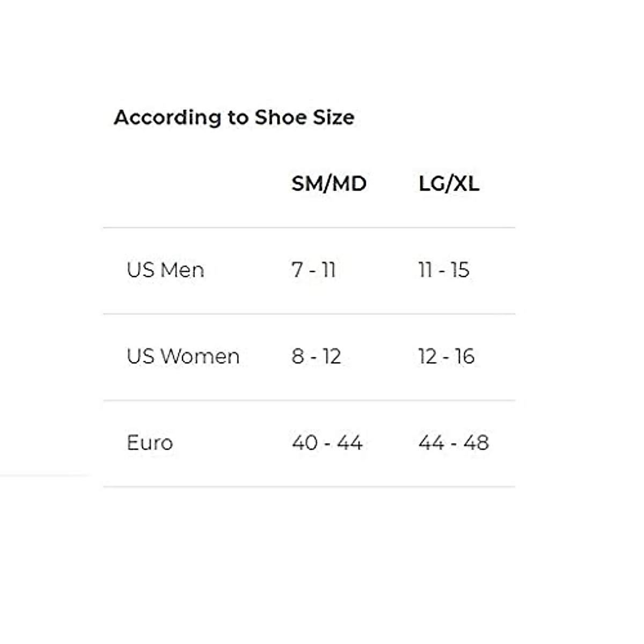This screenshot has height=644, width=644.
Task: Select the SM/MD column header
Action: coord(329,184)
